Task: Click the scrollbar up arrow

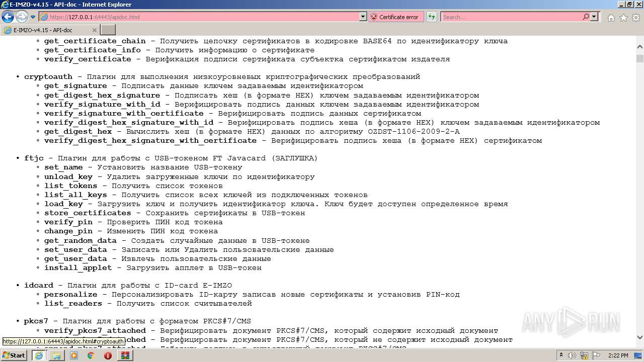Action: click(639, 47)
